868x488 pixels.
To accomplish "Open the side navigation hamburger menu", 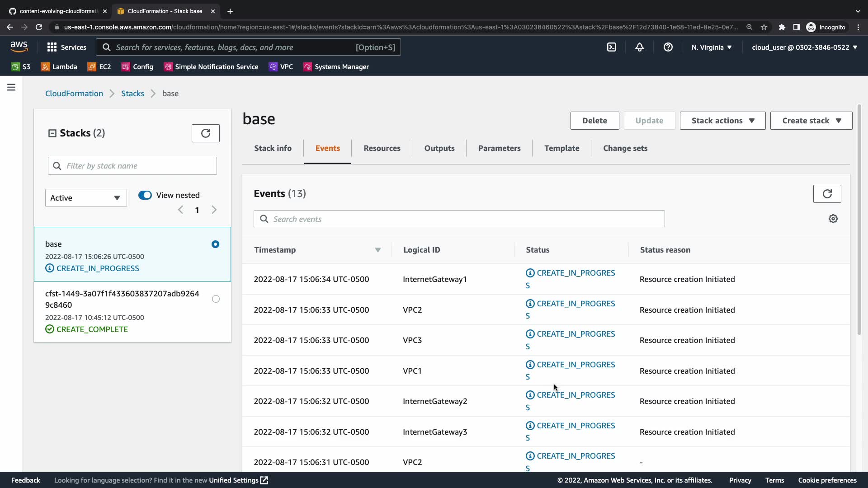I will pyautogui.click(x=11, y=87).
